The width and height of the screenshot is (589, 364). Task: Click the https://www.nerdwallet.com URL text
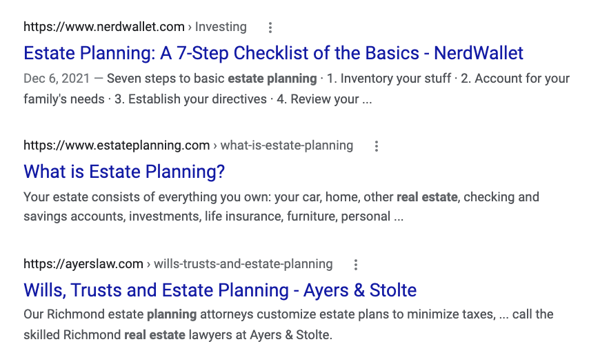coord(104,28)
